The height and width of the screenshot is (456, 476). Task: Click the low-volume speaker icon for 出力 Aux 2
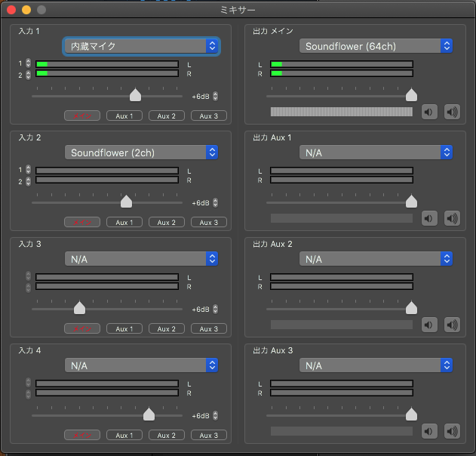click(429, 325)
